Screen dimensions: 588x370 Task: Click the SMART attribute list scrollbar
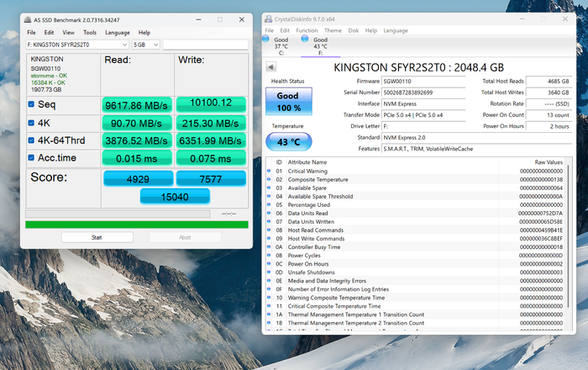569,236
